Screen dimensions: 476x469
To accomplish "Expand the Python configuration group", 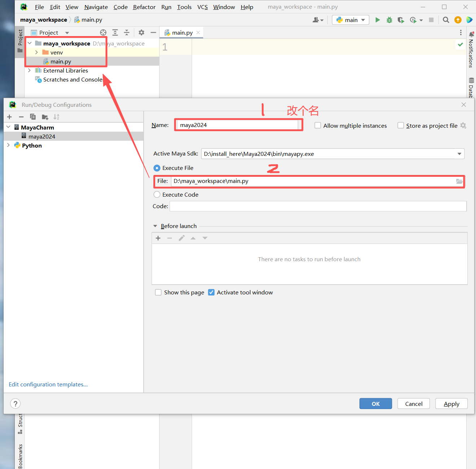I will [8, 145].
